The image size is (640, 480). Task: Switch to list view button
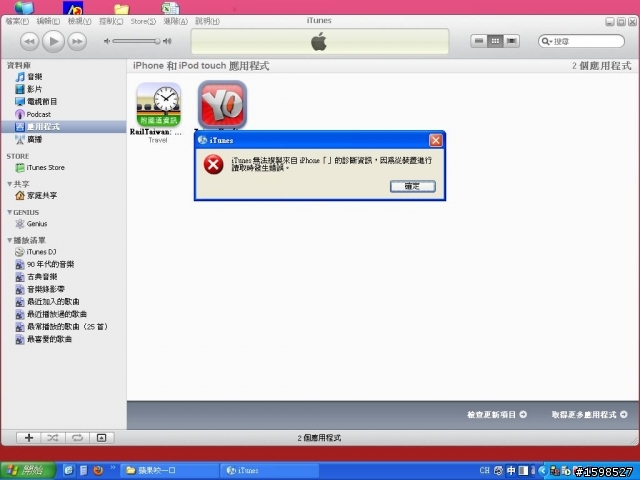479,41
